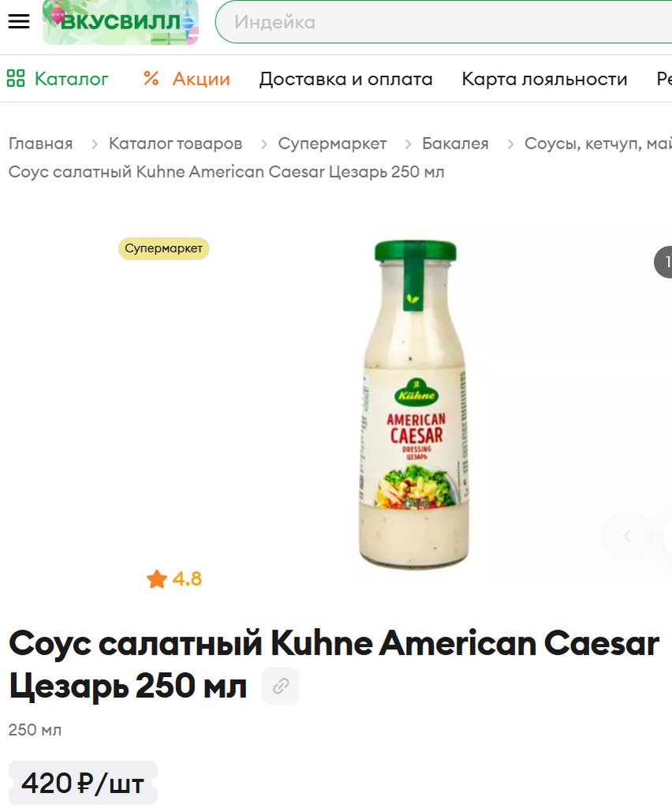This screenshot has height=808, width=672.
Task: Click the orange rating star
Action: [x=156, y=578]
